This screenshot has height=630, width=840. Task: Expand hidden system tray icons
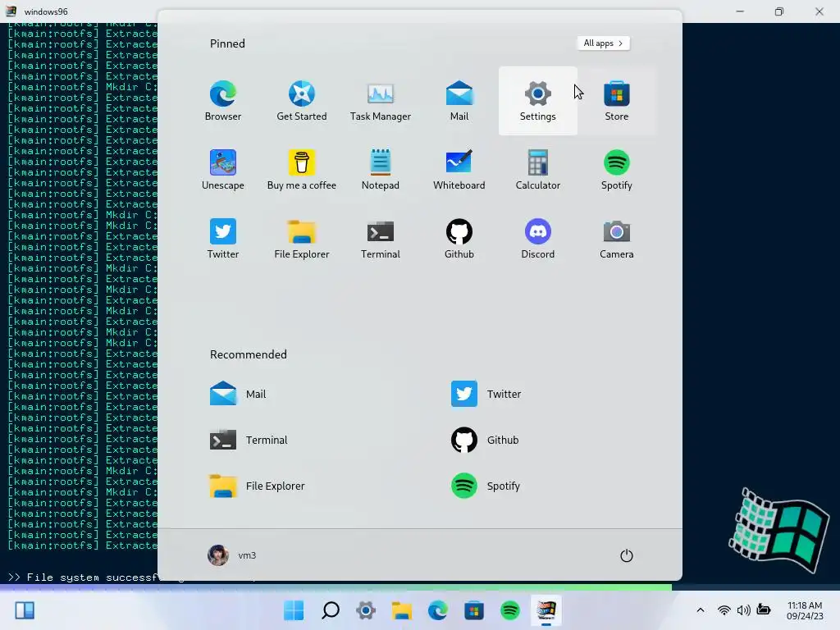pyautogui.click(x=701, y=610)
